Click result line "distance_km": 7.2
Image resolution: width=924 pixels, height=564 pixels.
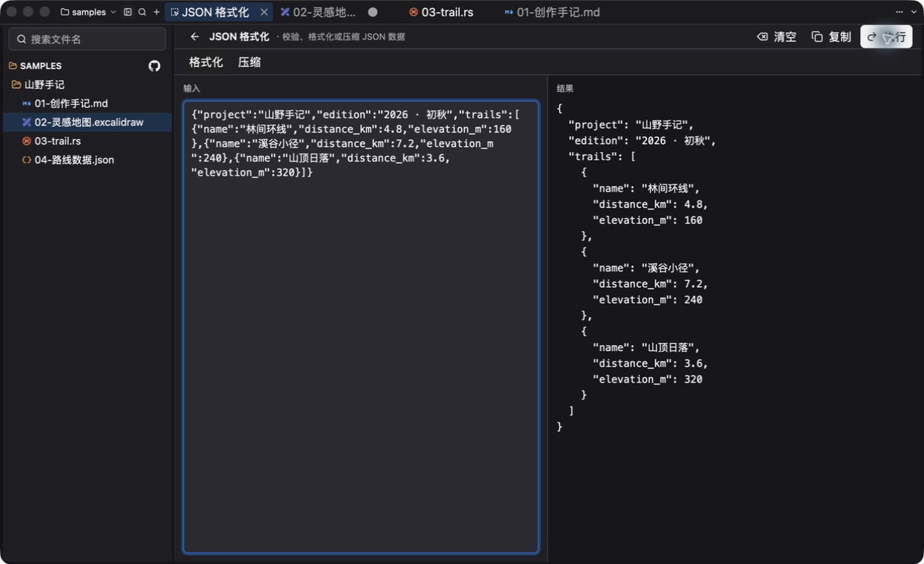651,284
